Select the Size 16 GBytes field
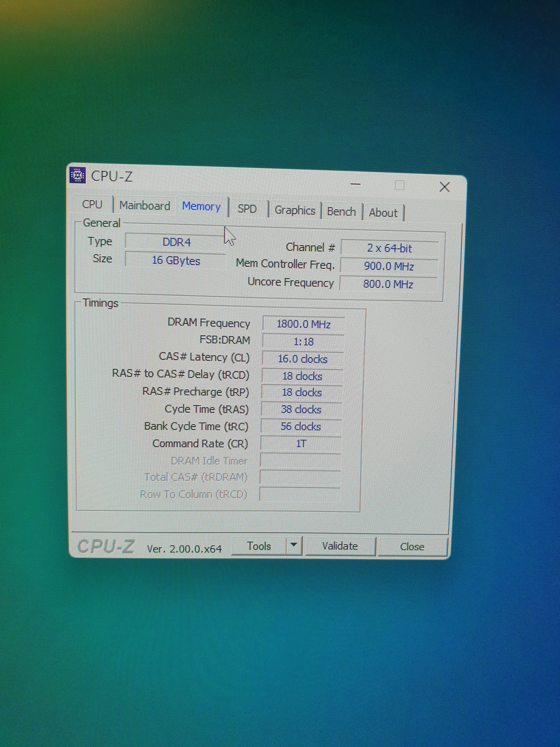 coord(176,261)
